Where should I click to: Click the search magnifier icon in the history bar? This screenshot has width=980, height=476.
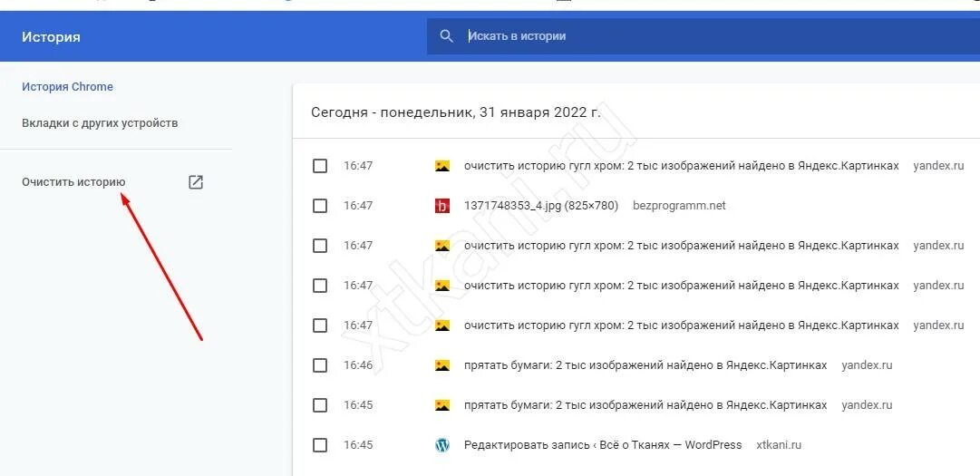446,36
